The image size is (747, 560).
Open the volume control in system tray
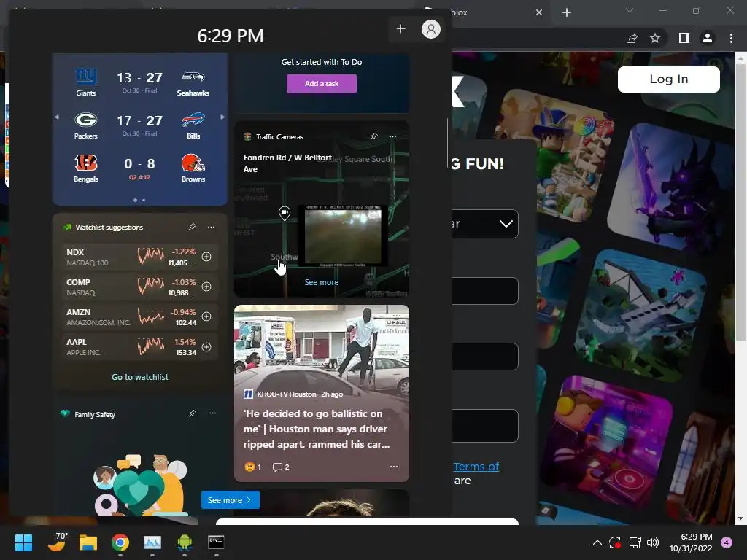point(653,542)
